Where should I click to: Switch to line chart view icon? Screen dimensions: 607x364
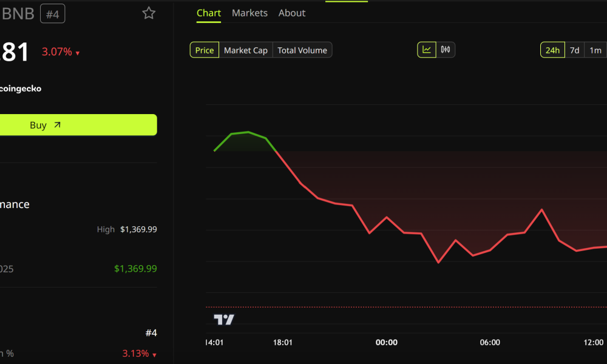[427, 50]
